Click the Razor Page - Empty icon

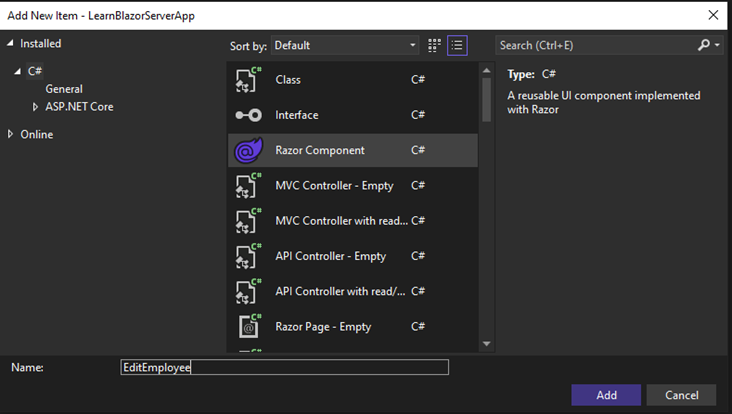coord(249,326)
